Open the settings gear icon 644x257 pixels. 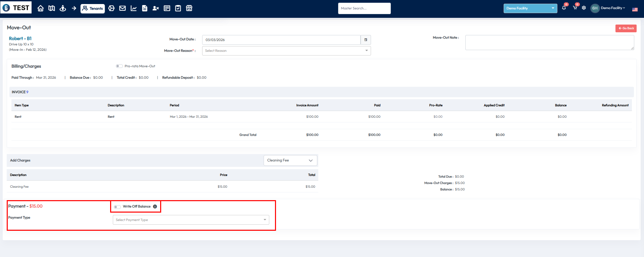click(584, 8)
